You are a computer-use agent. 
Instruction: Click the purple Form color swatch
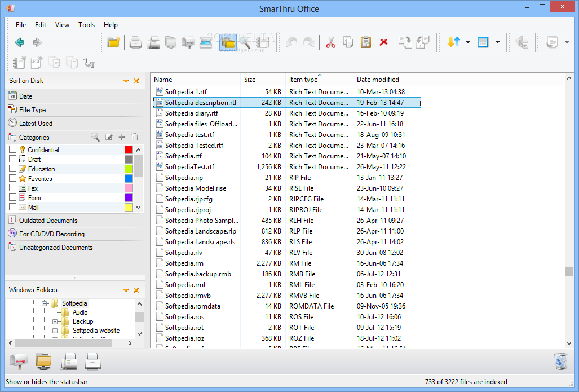click(129, 197)
